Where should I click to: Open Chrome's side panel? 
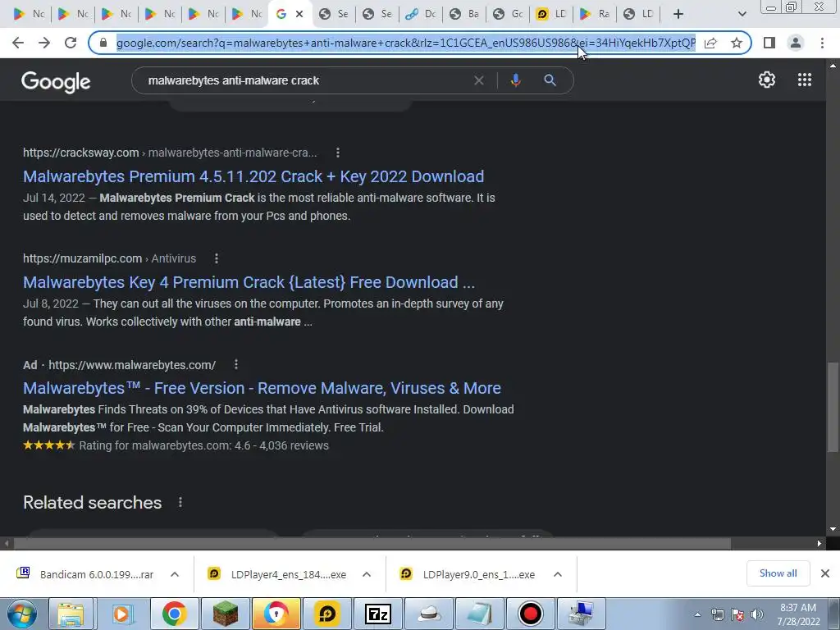pos(769,43)
